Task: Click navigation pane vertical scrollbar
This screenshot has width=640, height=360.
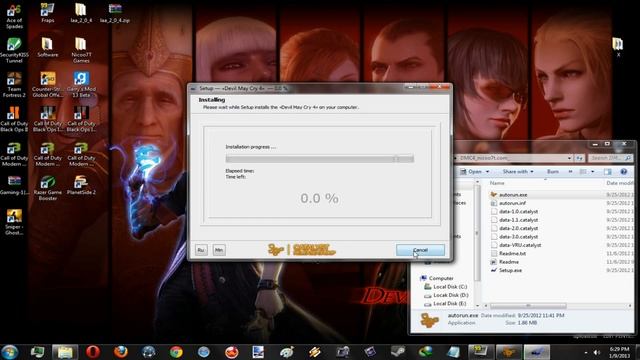Action: 477,233
